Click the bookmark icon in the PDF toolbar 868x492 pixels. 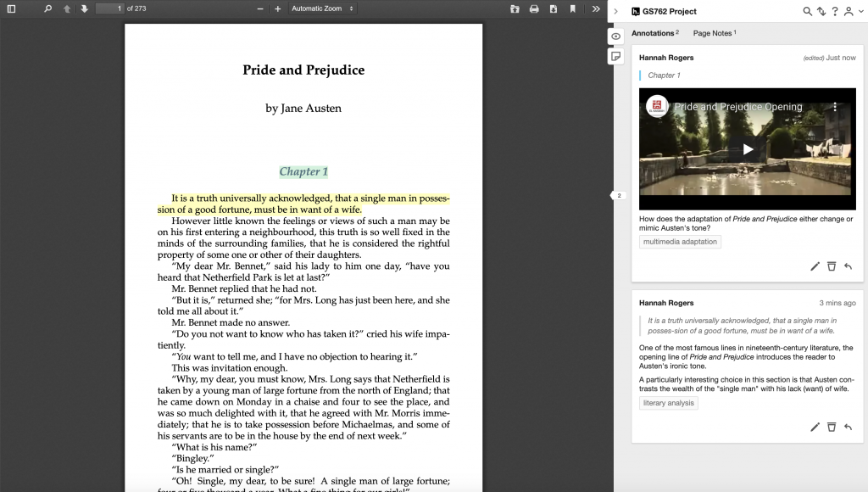(573, 8)
